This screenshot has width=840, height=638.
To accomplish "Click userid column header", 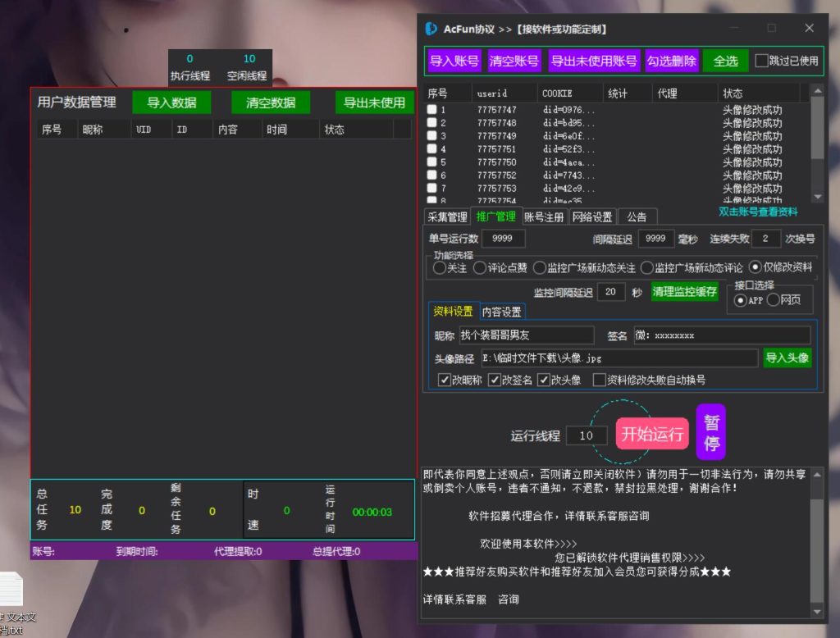I will coord(504,93).
